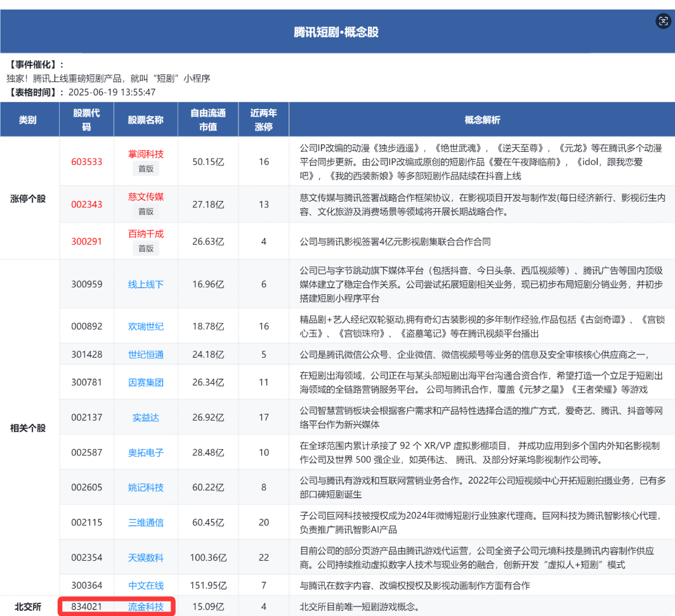Open the 百纳千成 stock link
Screen dimensions: 675x616
(x=146, y=233)
